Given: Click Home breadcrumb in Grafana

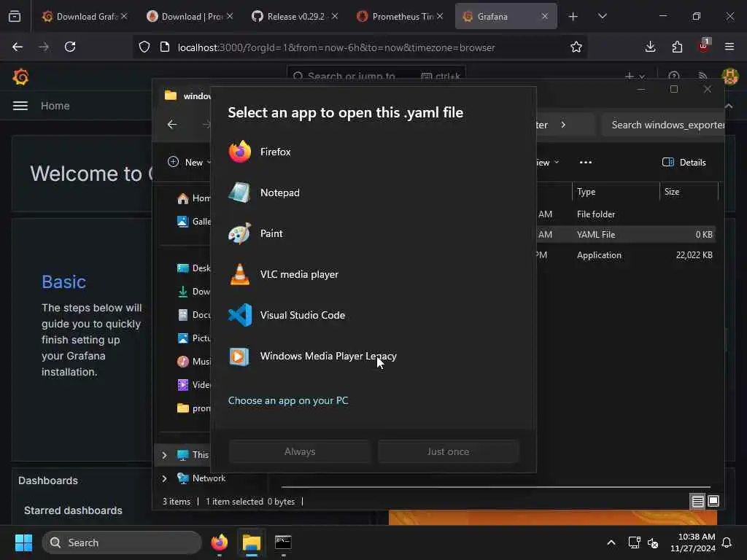Looking at the screenshot, I should (55, 106).
